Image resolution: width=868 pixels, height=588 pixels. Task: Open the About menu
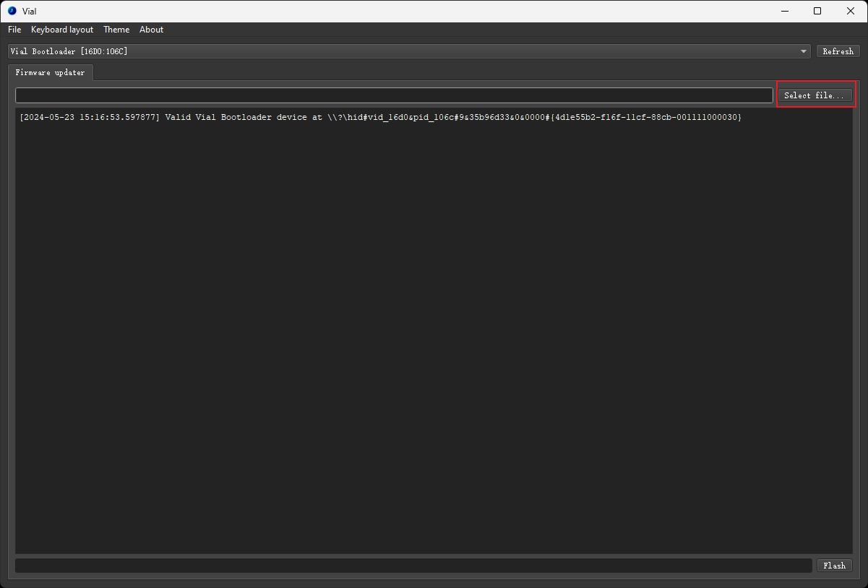pyautogui.click(x=151, y=30)
